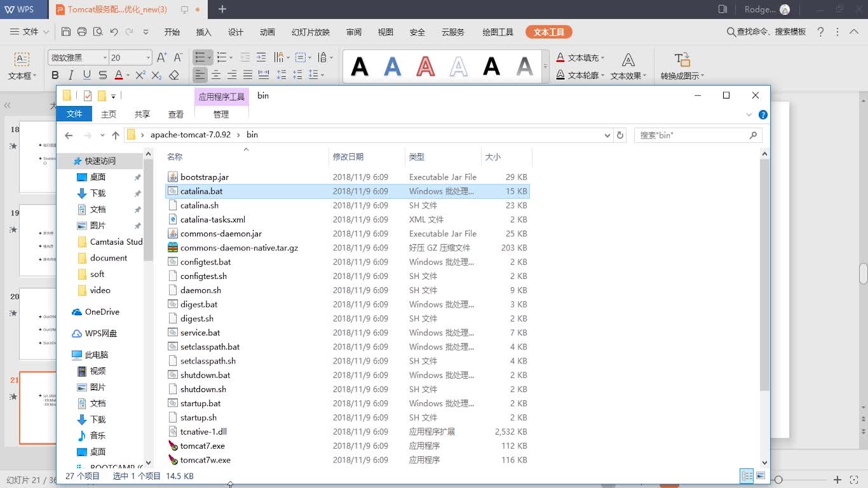Right-align text in WPS ribbon

tap(232, 75)
